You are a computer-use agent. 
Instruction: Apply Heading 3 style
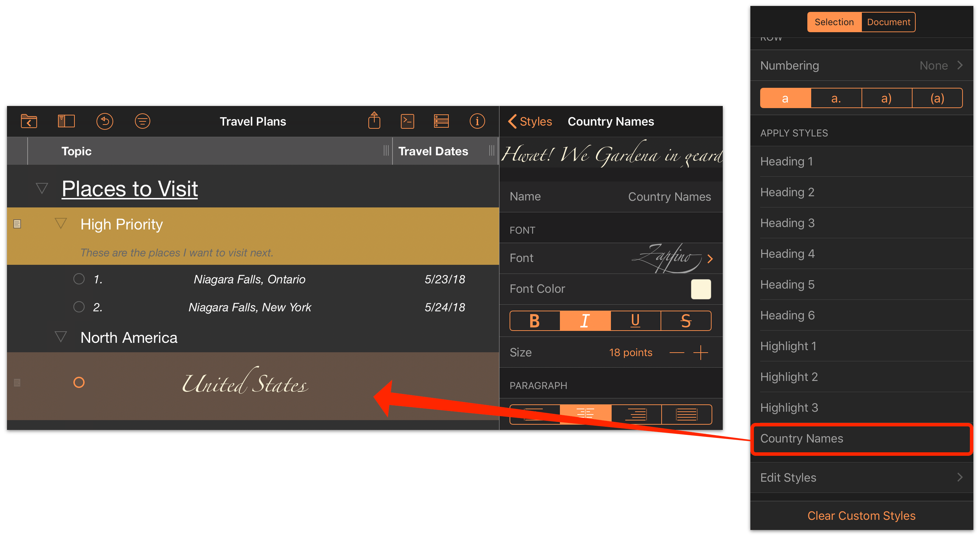pyautogui.click(x=861, y=223)
